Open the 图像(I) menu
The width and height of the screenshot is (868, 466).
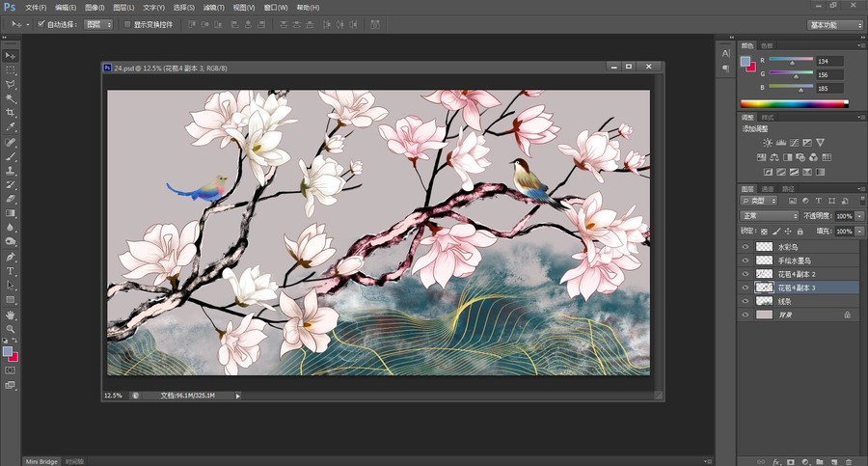(95, 8)
